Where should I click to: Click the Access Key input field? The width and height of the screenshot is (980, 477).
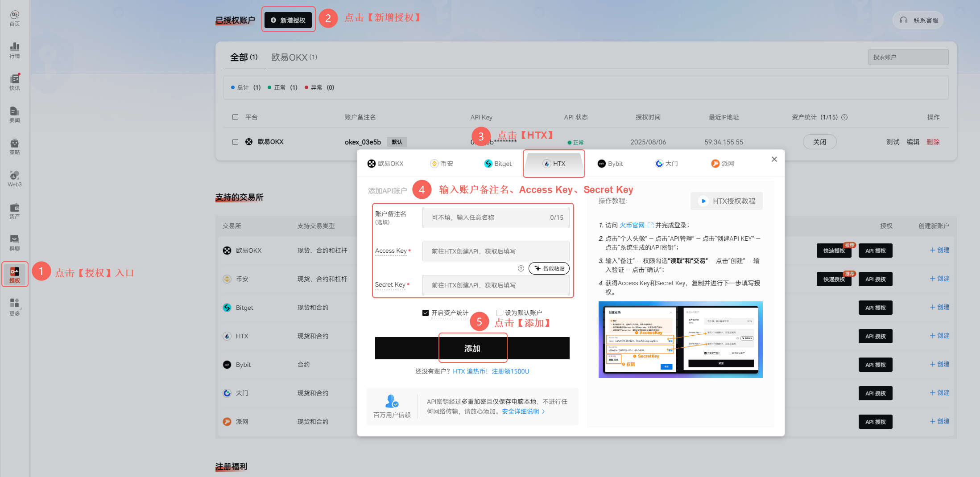(x=496, y=251)
